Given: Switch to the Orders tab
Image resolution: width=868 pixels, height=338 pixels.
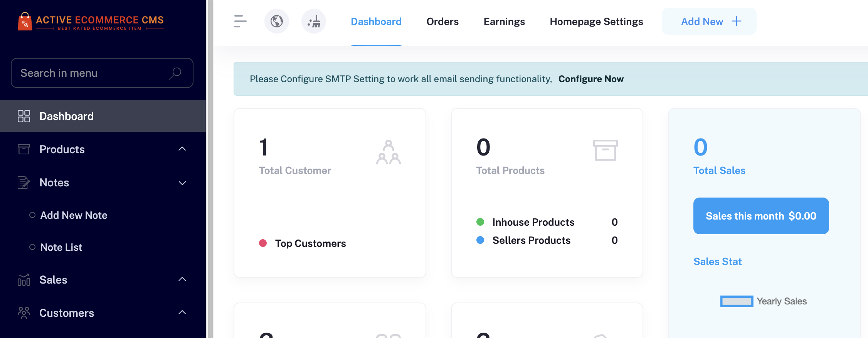Looking at the screenshot, I should click(x=442, y=22).
